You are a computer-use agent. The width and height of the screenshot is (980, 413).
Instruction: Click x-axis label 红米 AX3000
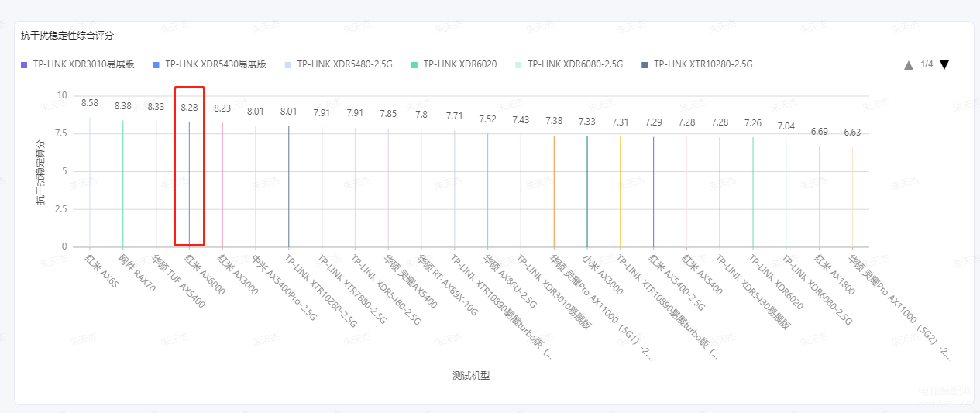click(239, 274)
